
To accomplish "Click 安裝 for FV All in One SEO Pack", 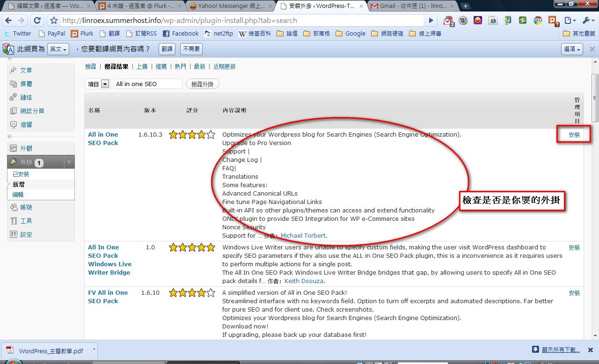I will pos(574,293).
